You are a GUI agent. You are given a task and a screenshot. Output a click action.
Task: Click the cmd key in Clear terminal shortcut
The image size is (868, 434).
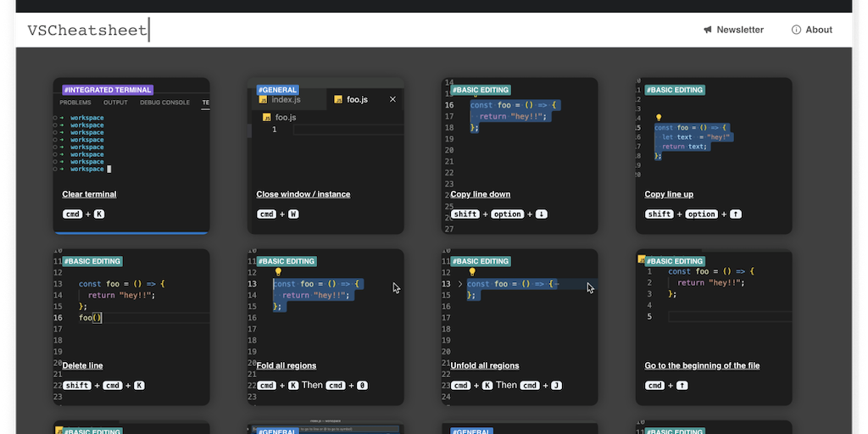point(73,214)
